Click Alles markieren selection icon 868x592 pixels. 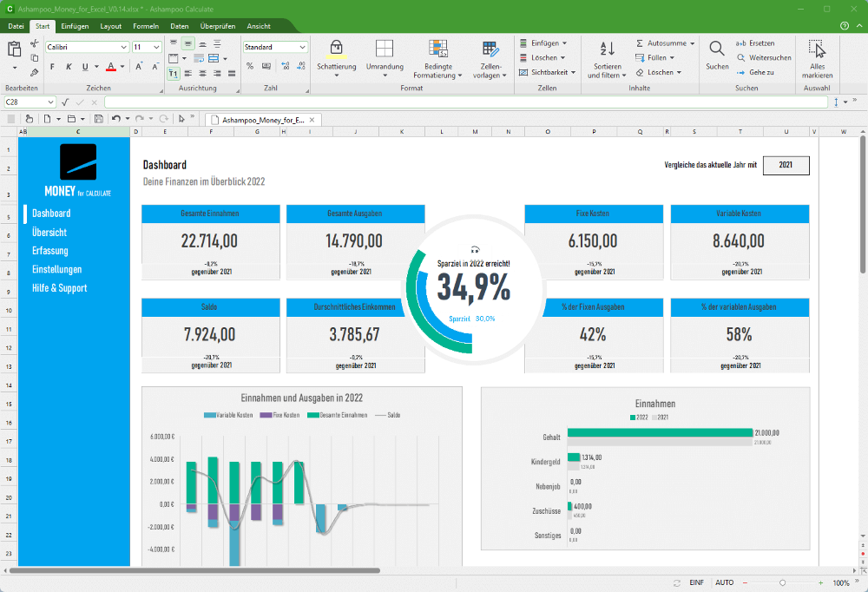point(816,49)
